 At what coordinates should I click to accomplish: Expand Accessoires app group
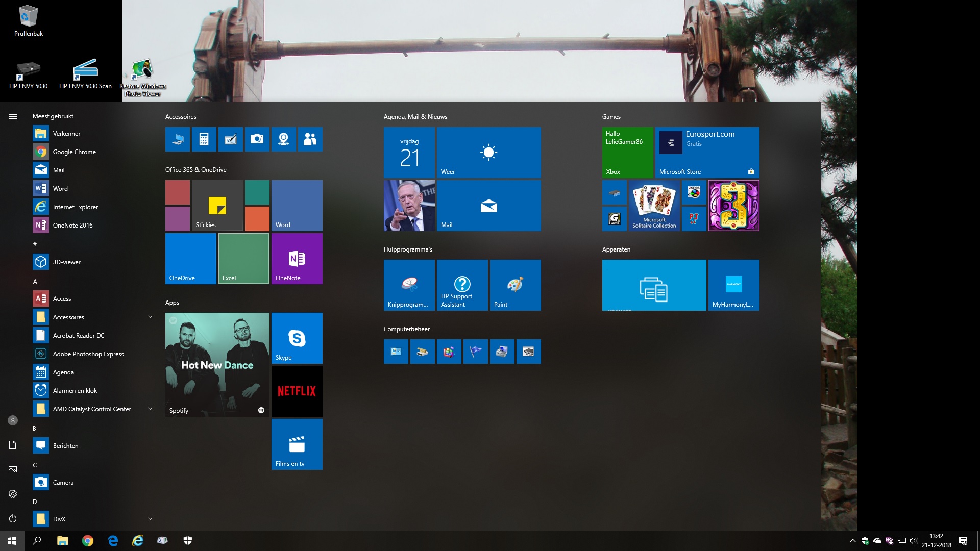[150, 317]
